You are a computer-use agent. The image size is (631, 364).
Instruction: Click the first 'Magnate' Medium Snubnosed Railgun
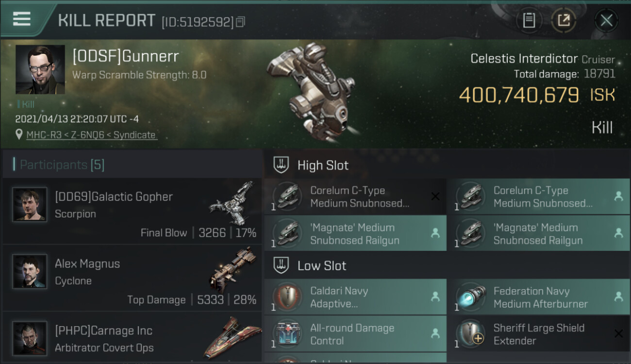pyautogui.click(x=355, y=233)
